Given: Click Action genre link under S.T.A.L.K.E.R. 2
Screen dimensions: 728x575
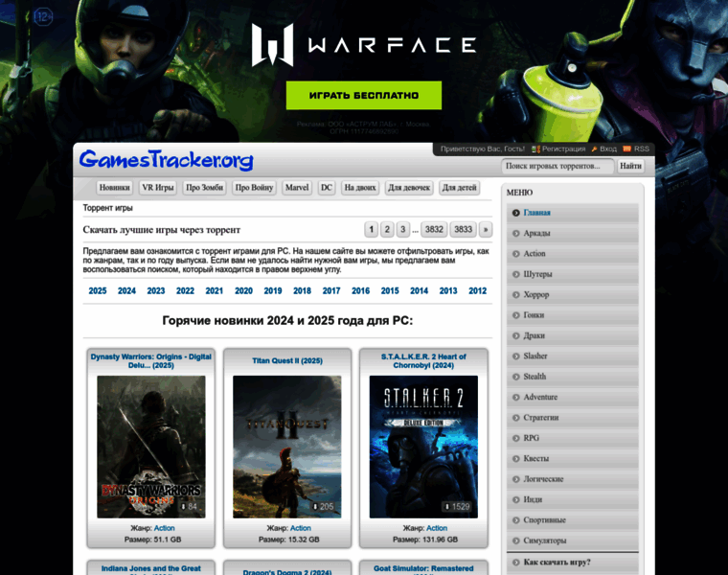Looking at the screenshot, I should point(437,528).
